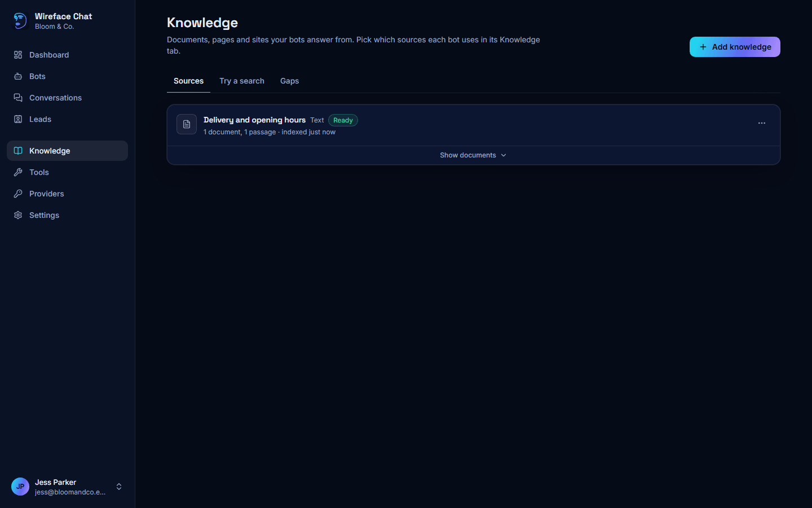This screenshot has height=508, width=812.
Task: Click the Bots robot icon
Action: coord(18,76)
